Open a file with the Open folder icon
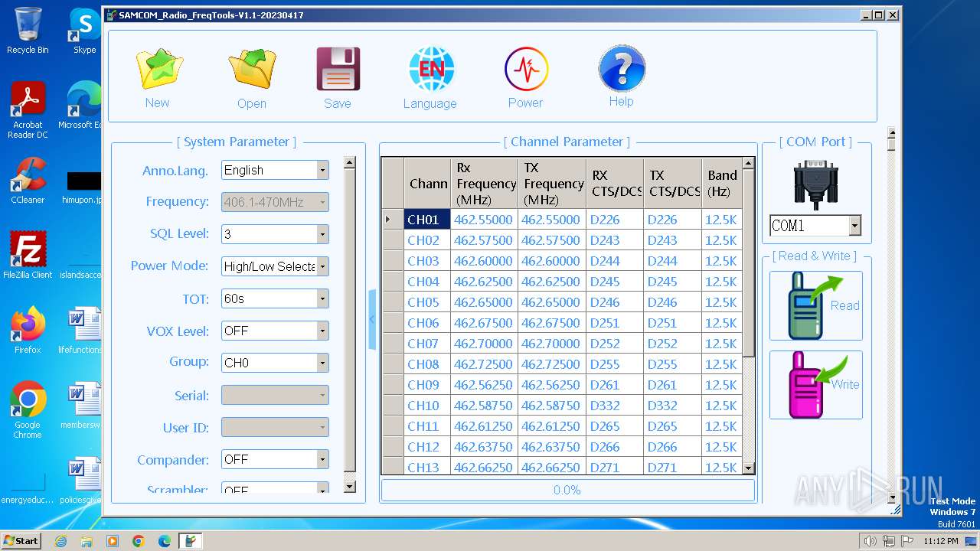This screenshot has height=551, width=980. click(x=252, y=69)
